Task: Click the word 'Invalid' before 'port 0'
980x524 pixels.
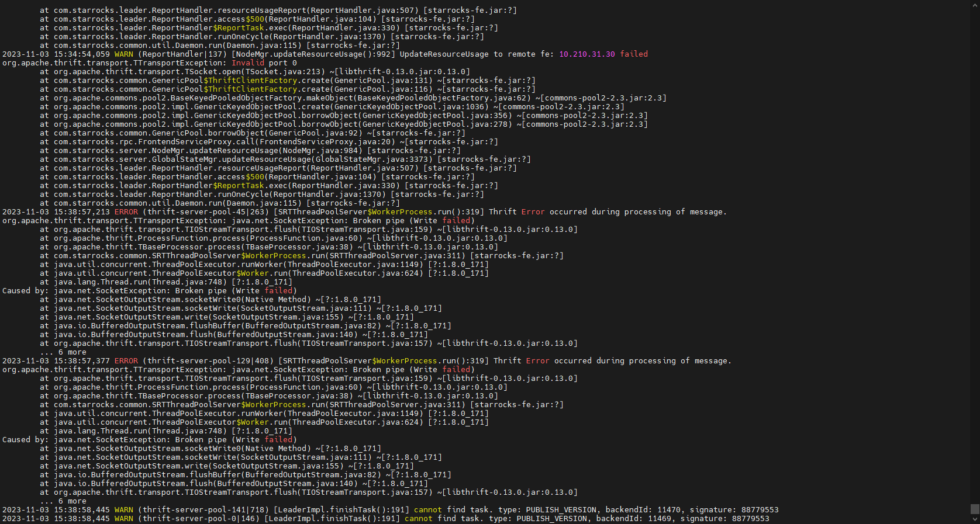Action: coord(248,63)
